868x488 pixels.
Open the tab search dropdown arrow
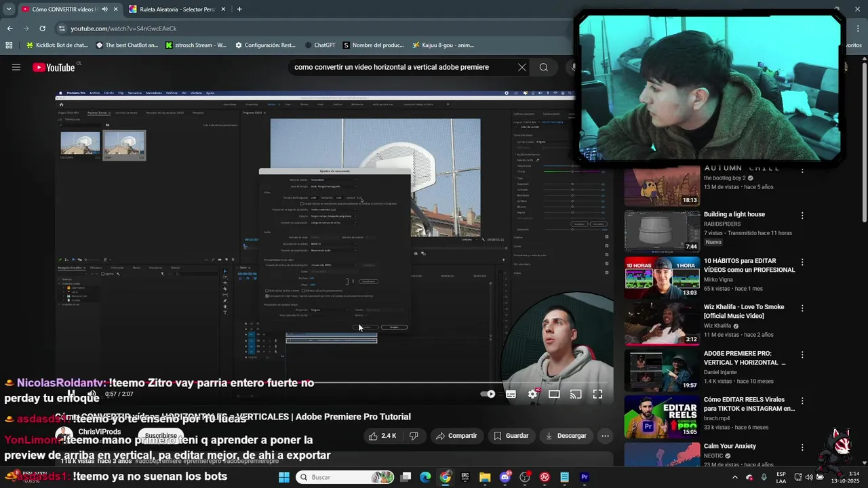pyautogui.click(x=8, y=9)
